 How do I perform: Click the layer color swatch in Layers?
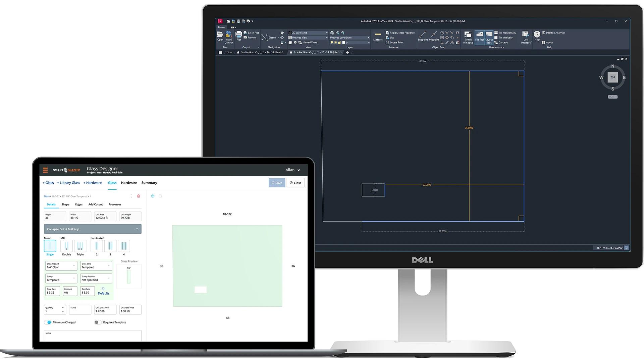point(343,43)
